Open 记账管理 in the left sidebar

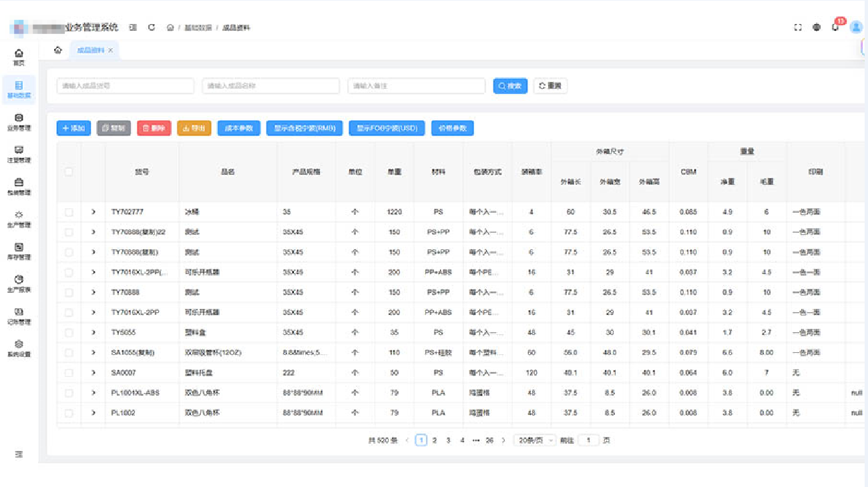click(19, 316)
